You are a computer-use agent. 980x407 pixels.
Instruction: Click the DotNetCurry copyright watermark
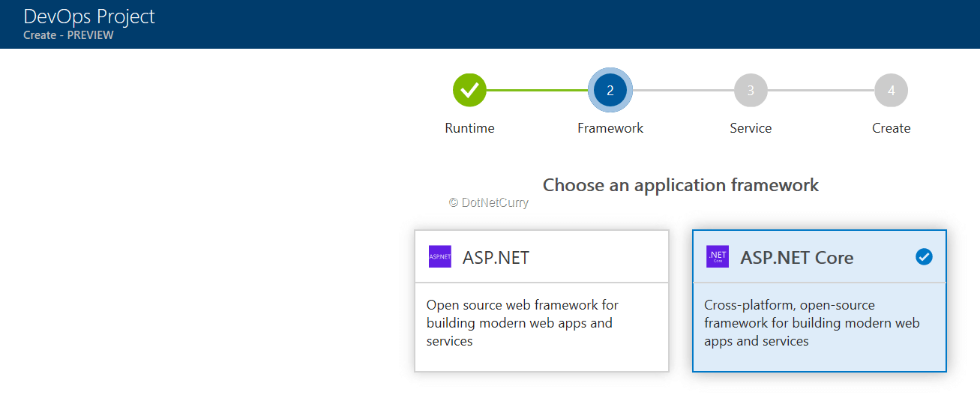[488, 202]
